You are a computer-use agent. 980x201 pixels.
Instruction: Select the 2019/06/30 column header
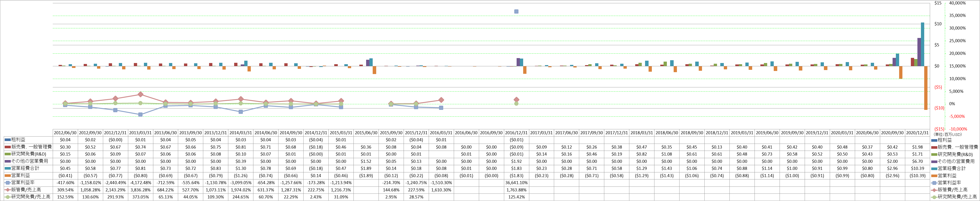tap(767, 133)
